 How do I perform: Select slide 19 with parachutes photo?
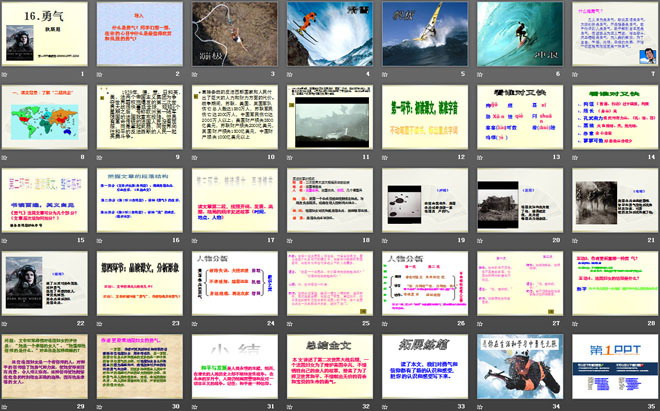[x=425, y=200]
